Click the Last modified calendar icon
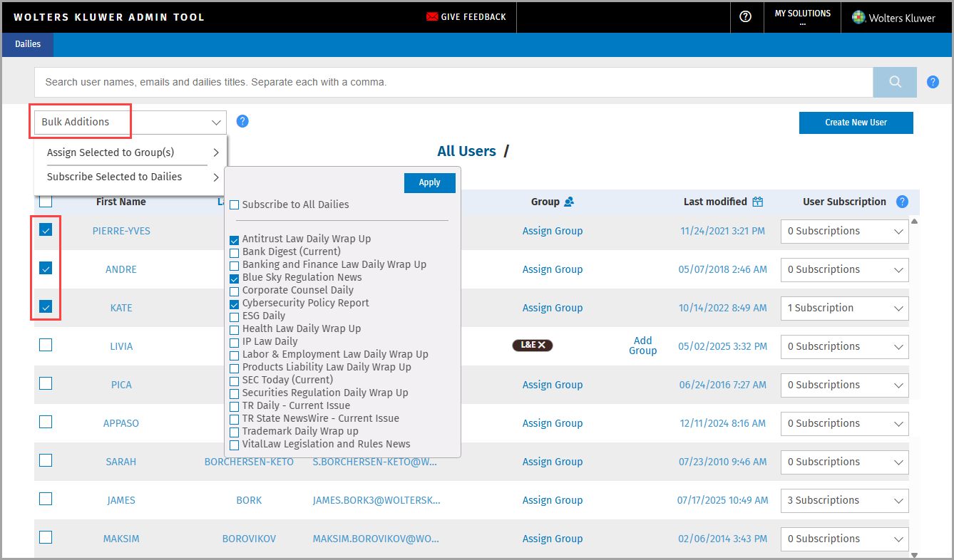 coord(757,202)
